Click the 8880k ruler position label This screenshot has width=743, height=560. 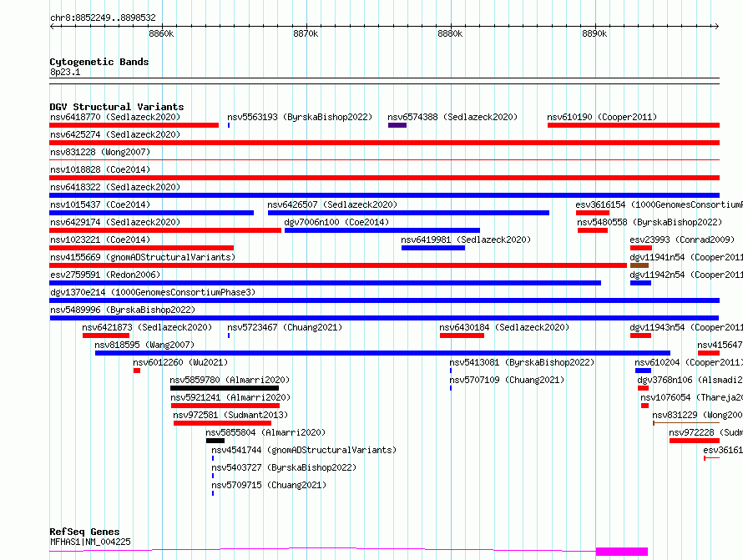pos(450,33)
